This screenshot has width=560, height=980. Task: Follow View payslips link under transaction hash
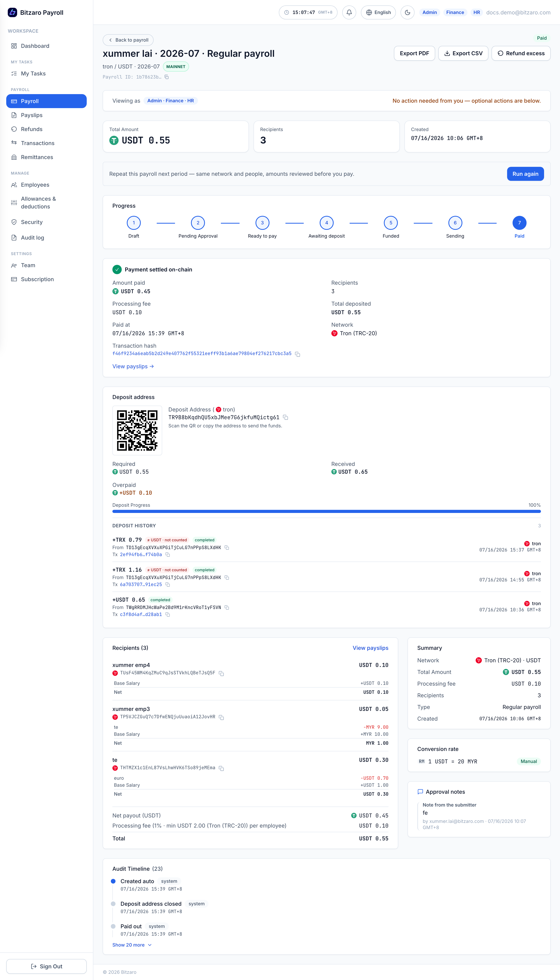pos(133,367)
